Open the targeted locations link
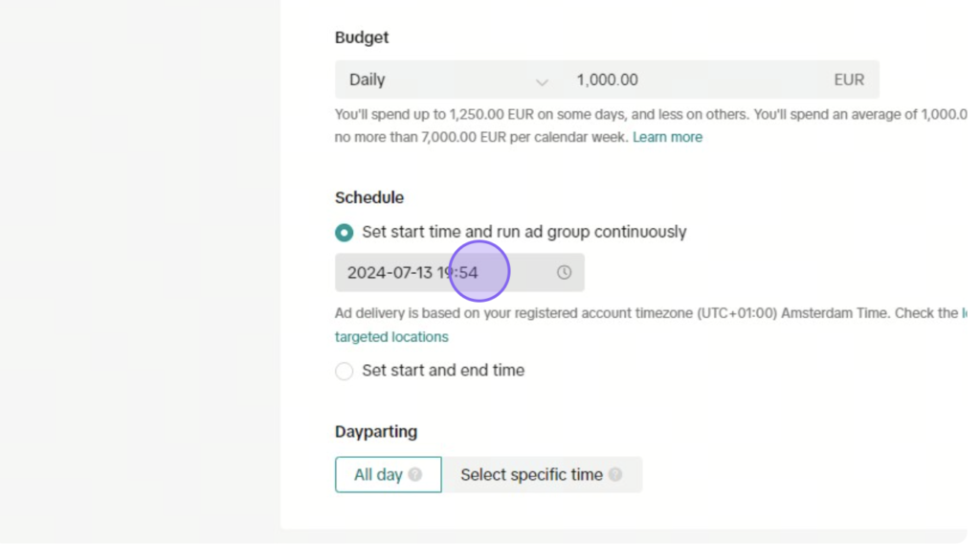 [391, 336]
